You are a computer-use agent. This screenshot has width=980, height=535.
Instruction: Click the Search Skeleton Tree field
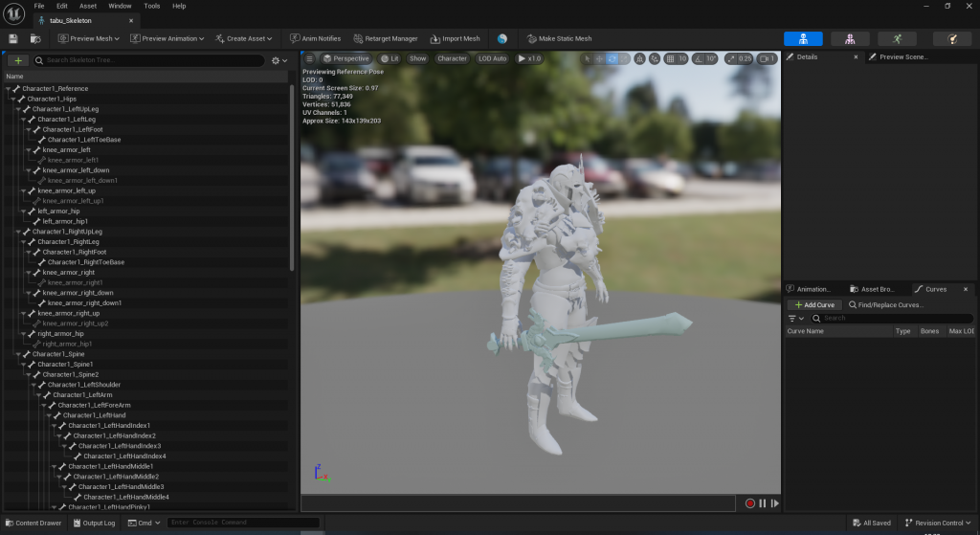[x=153, y=60]
